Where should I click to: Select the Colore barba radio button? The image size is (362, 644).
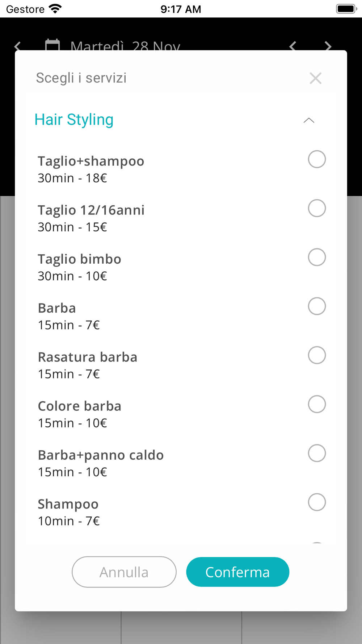pos(317,404)
